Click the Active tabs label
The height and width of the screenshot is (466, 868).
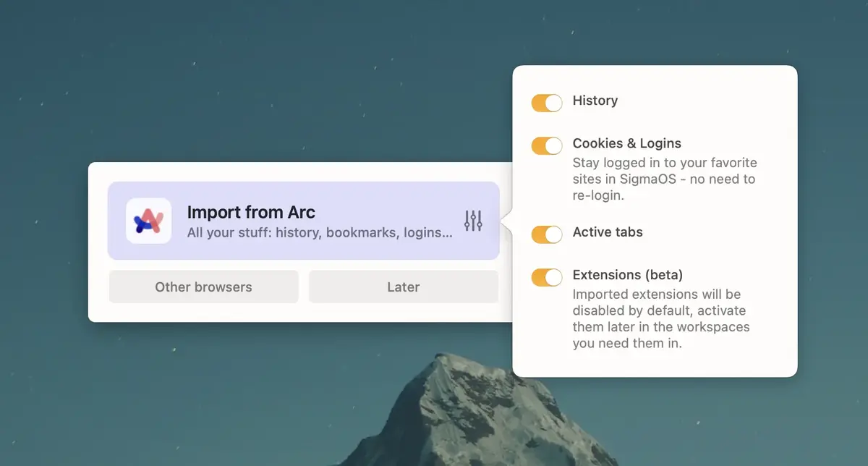tap(608, 232)
